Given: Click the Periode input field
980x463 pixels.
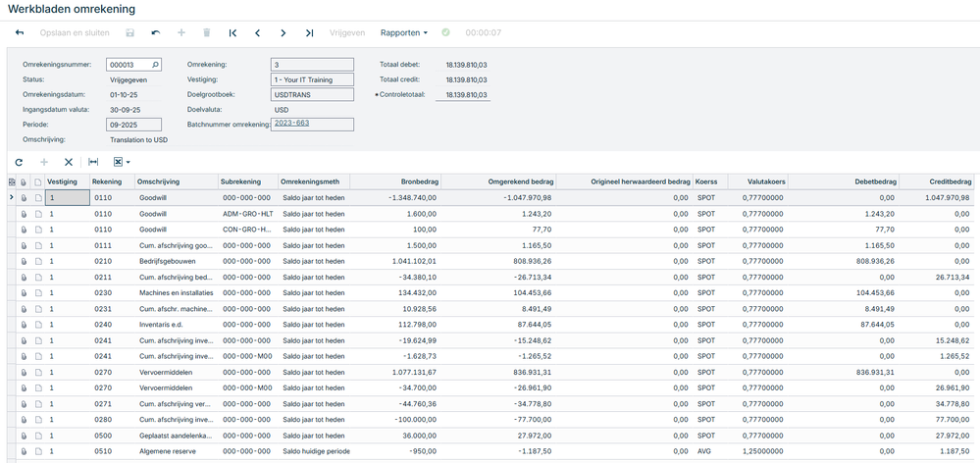Looking at the screenshot, I should click(132, 125).
